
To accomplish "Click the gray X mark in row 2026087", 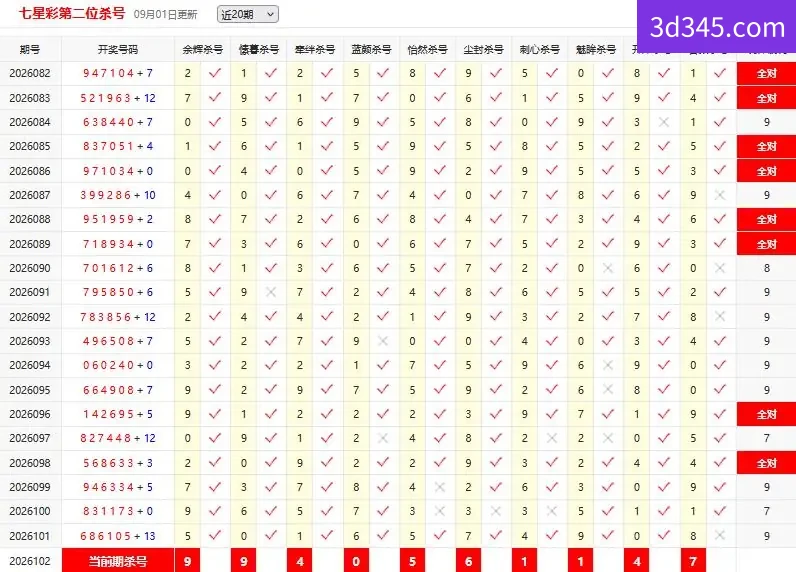I will (720, 195).
